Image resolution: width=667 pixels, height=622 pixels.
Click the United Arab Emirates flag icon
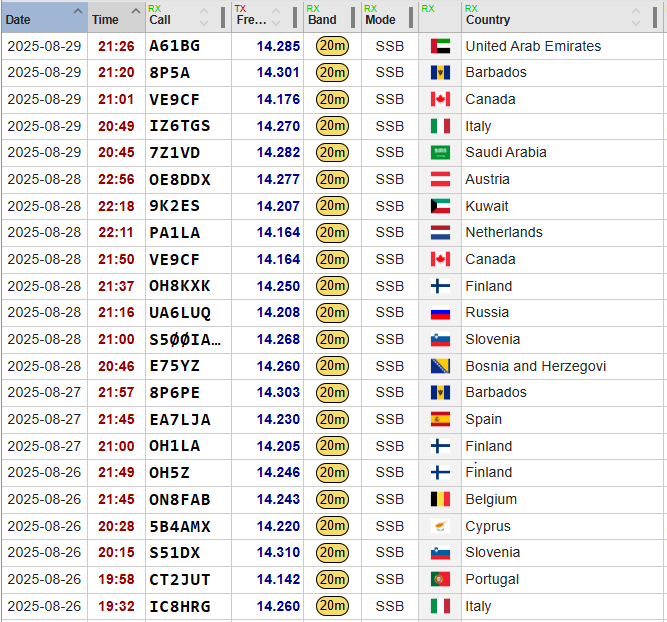click(440, 46)
